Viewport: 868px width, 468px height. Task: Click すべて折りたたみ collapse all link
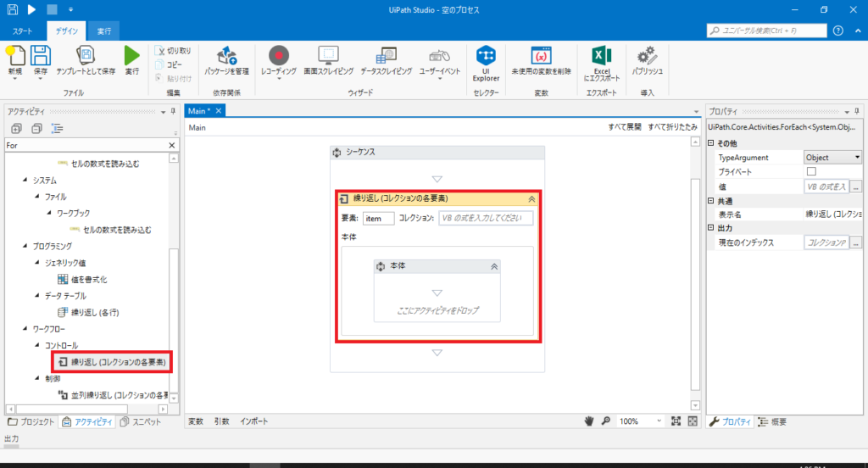click(x=672, y=127)
